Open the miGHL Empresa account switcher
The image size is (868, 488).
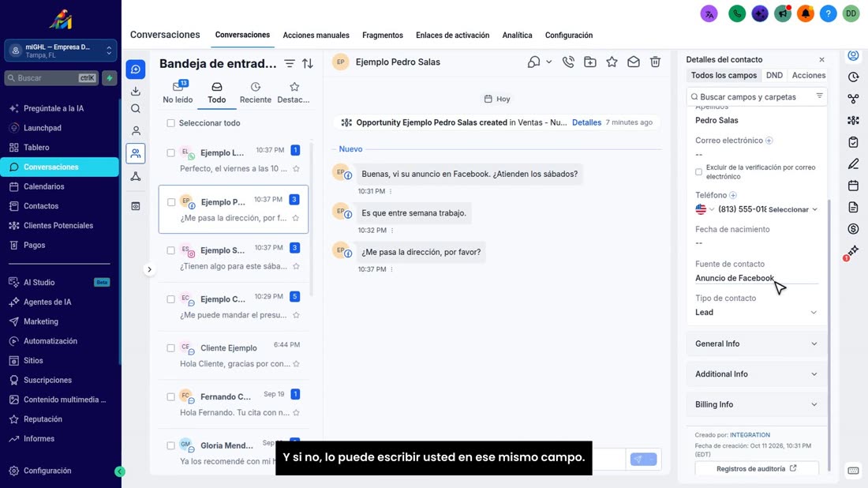(x=61, y=51)
